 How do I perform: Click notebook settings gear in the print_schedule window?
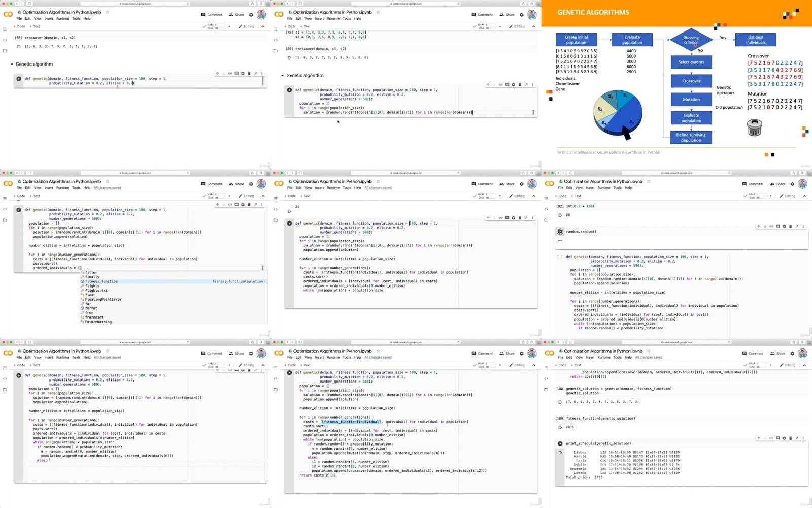[x=792, y=353]
